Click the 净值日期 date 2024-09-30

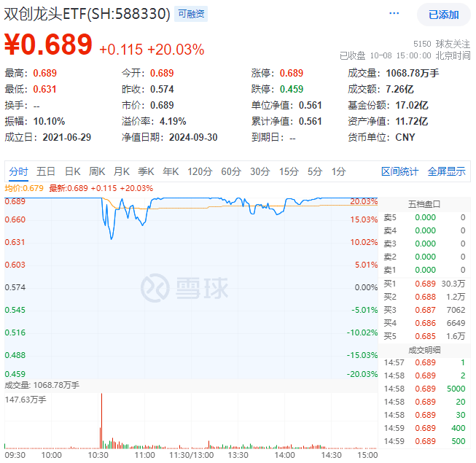(193, 138)
